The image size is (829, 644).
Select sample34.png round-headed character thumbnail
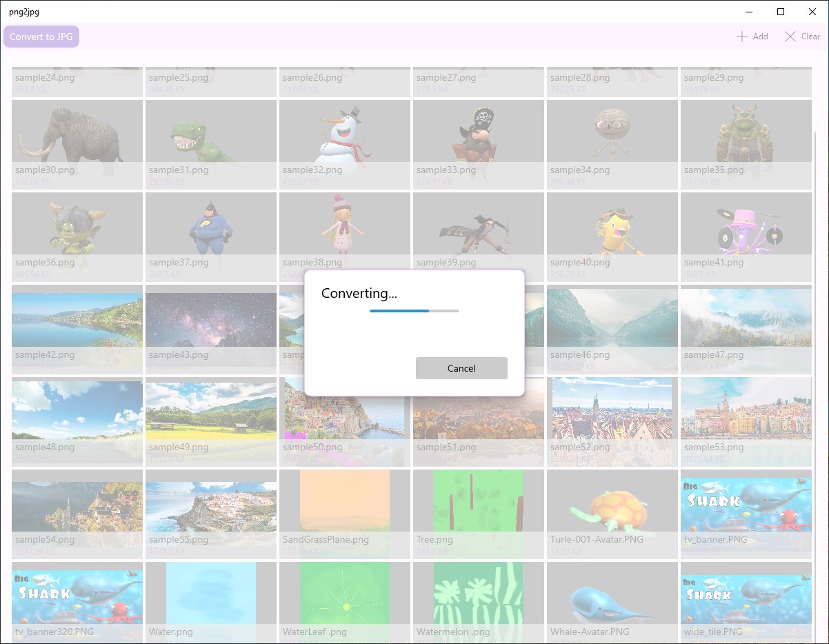[612, 144]
